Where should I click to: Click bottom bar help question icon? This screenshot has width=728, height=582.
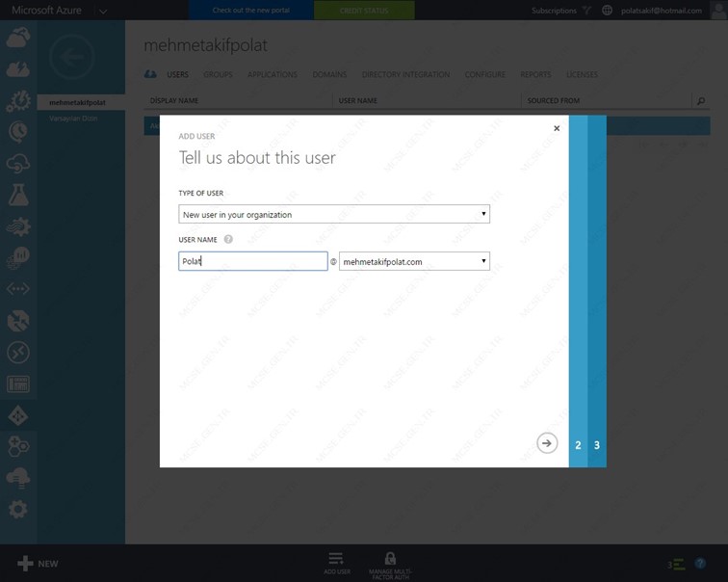point(700,564)
